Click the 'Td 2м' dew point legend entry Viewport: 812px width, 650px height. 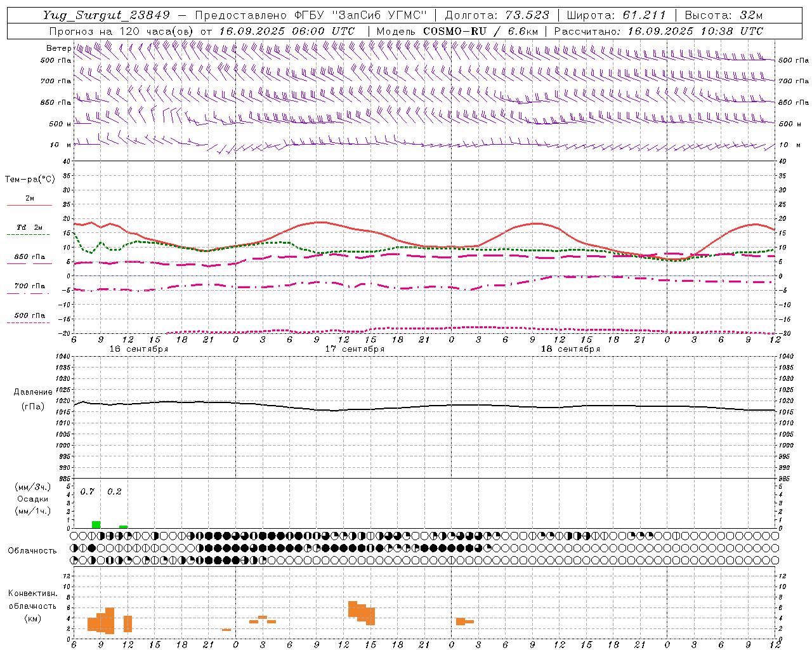[30, 227]
